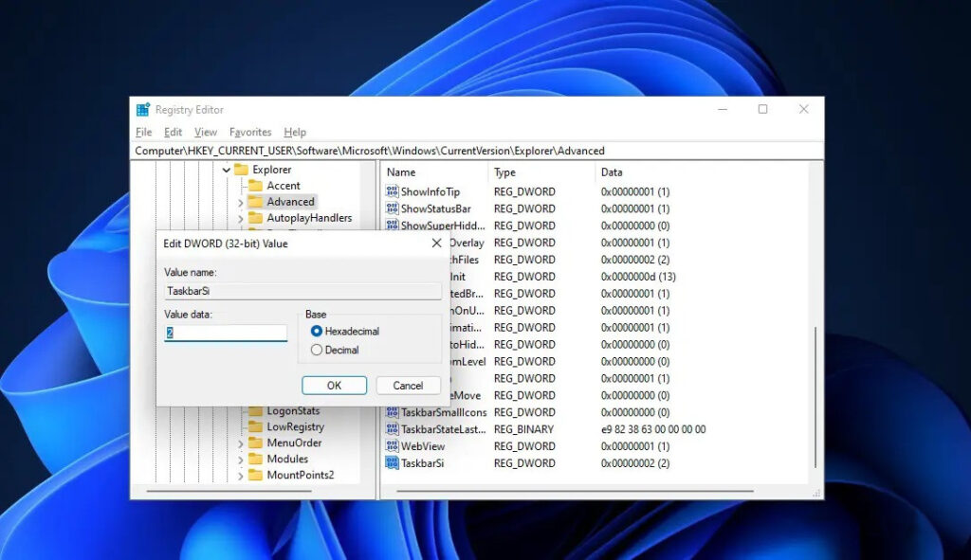Click the ShowStatusBar DWORD icon
Screen dimensions: 971x560
392,208
